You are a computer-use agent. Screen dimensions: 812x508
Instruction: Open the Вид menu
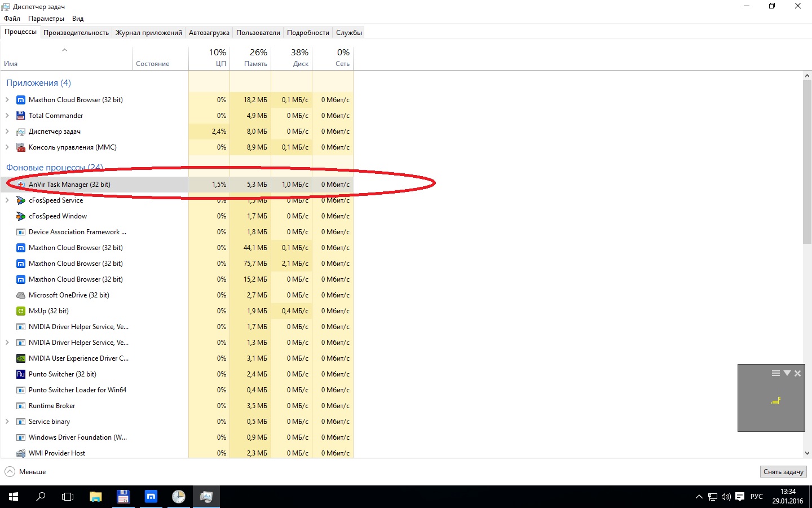[78, 19]
